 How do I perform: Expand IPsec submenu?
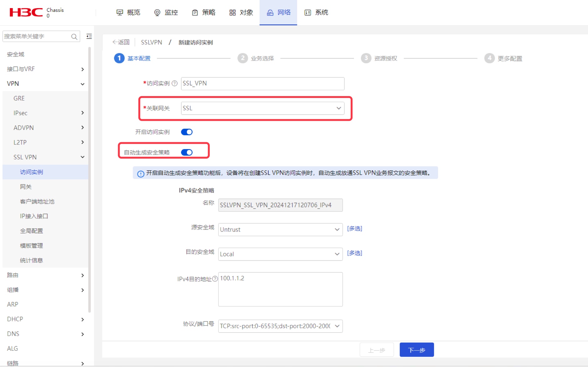point(46,113)
